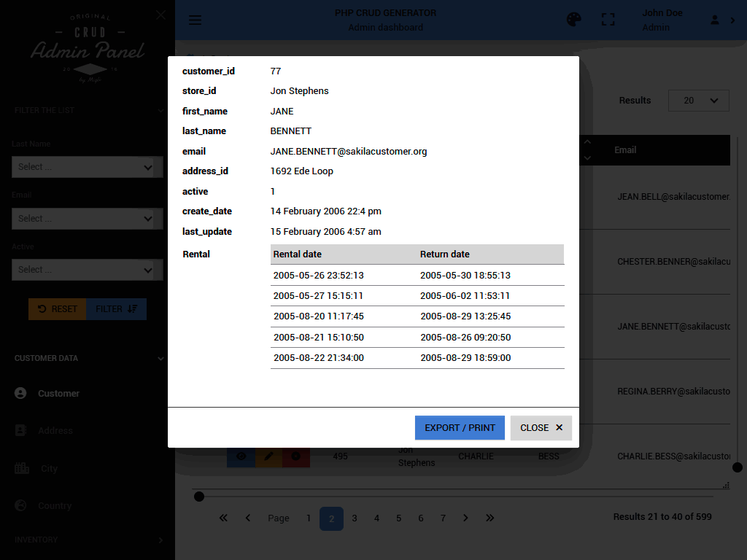Toggle fullscreen mode from the top bar

coord(608,20)
